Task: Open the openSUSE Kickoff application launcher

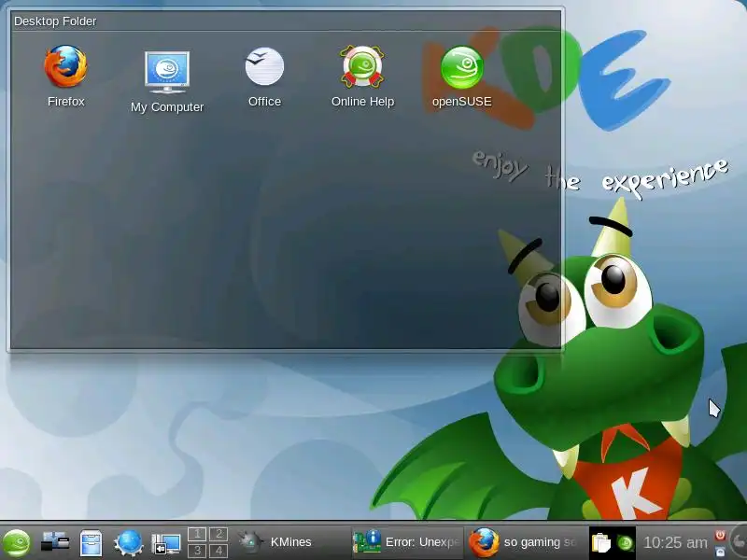Action: point(17,542)
